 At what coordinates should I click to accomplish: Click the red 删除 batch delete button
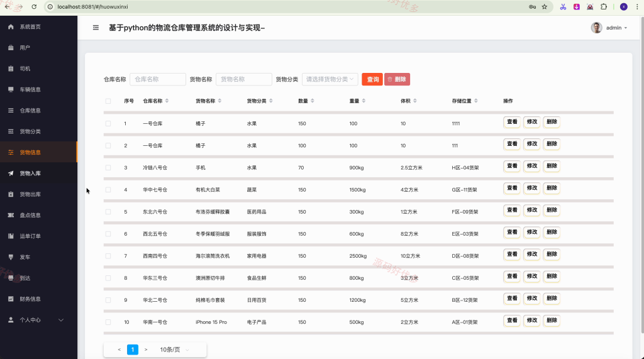397,79
